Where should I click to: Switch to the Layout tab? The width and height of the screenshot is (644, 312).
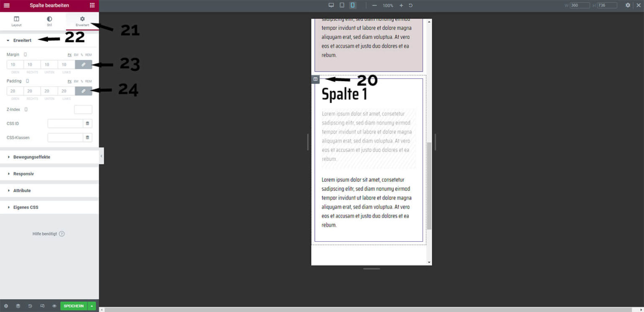(16, 22)
